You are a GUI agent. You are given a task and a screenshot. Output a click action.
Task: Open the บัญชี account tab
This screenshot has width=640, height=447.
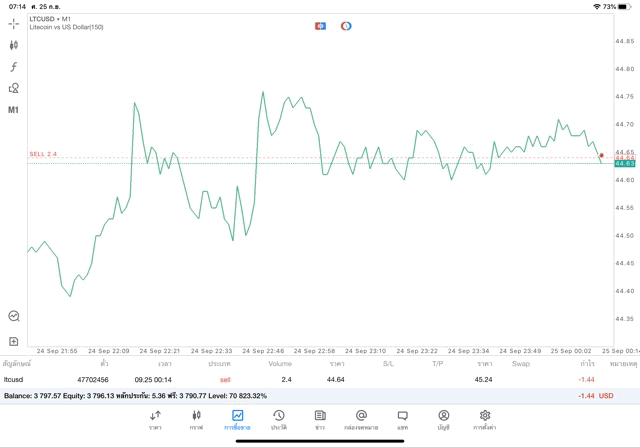[443, 419]
